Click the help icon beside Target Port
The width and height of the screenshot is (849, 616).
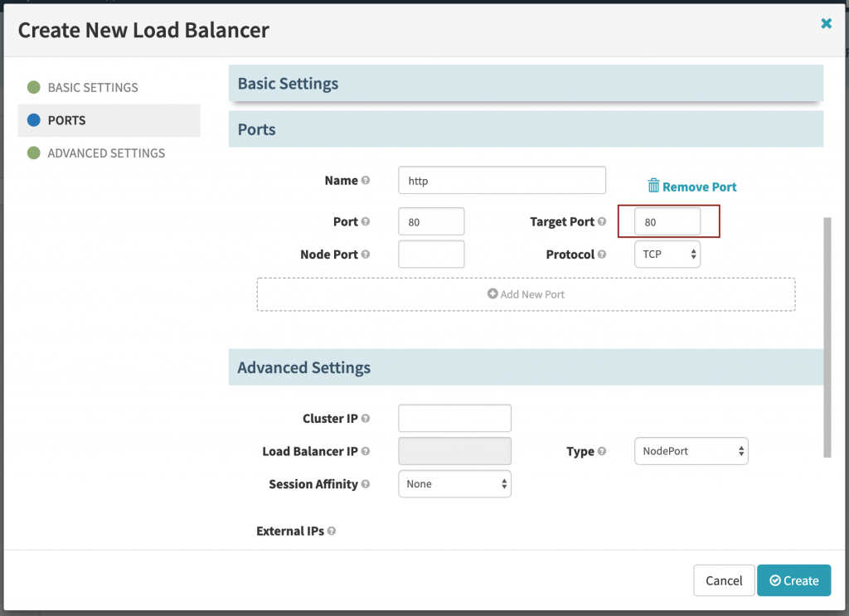pyautogui.click(x=603, y=222)
